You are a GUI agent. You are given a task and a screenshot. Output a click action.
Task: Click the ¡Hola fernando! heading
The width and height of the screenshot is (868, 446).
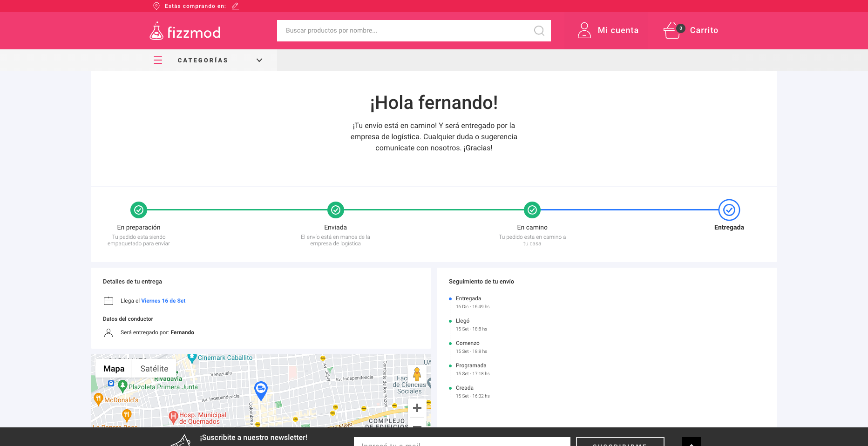click(434, 102)
